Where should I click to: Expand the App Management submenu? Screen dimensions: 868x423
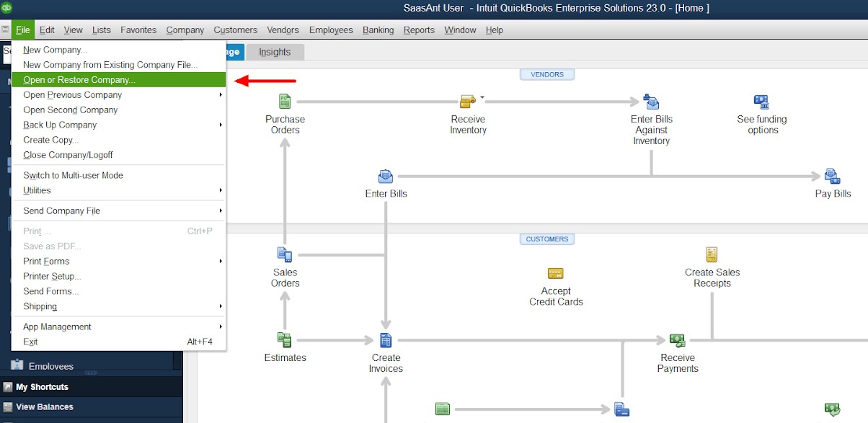(x=221, y=327)
